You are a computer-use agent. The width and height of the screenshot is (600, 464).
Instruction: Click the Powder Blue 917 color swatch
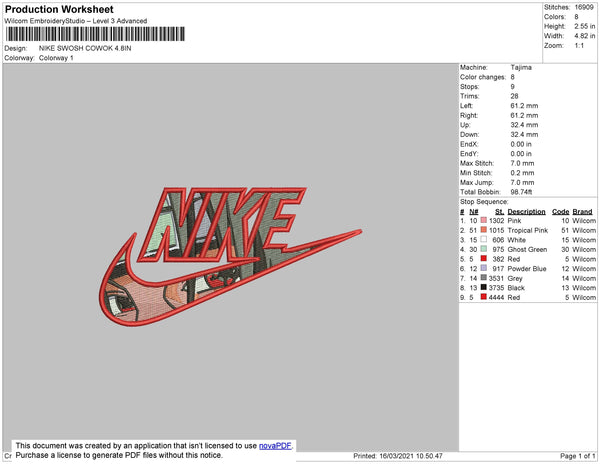(x=484, y=268)
